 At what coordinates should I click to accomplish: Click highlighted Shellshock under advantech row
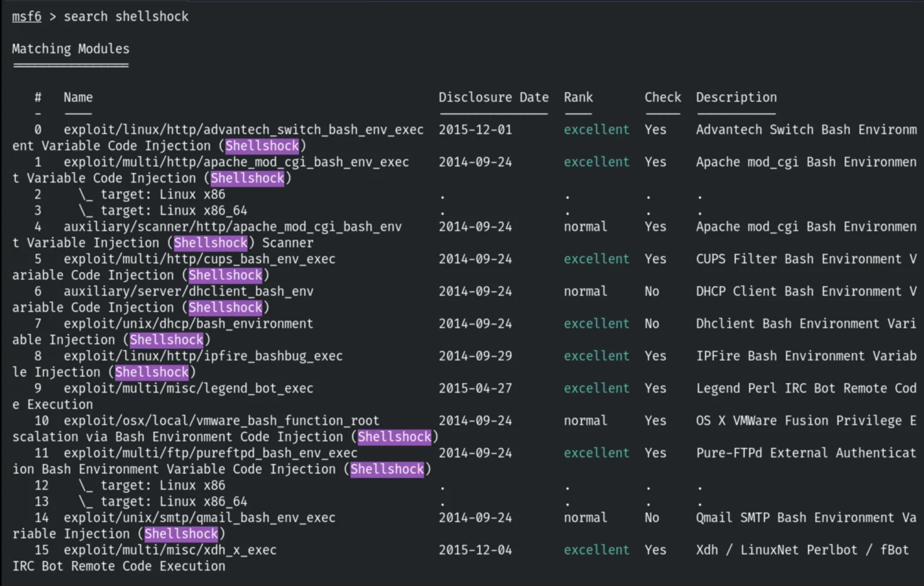click(262, 146)
